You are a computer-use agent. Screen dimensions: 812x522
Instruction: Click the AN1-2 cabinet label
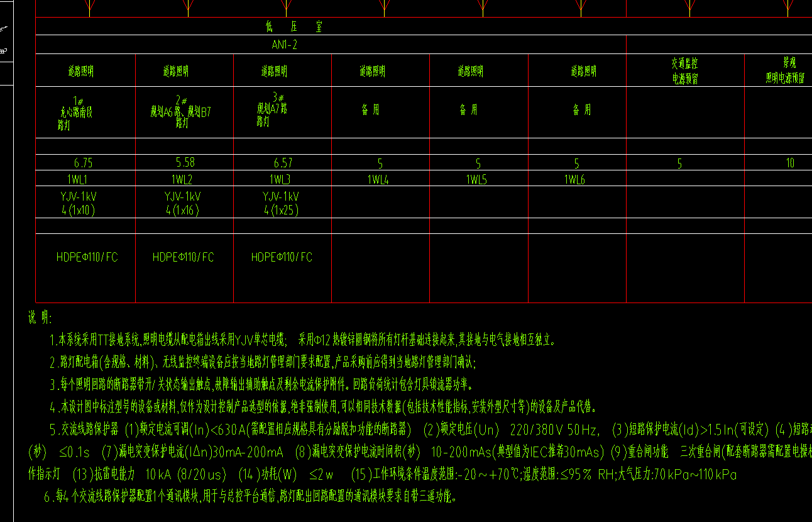pos(285,45)
